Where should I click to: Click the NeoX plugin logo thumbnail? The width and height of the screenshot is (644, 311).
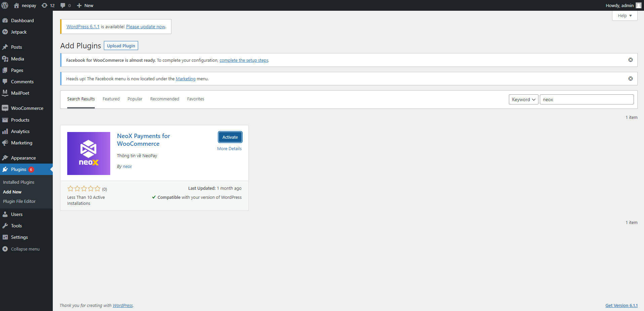(x=89, y=153)
